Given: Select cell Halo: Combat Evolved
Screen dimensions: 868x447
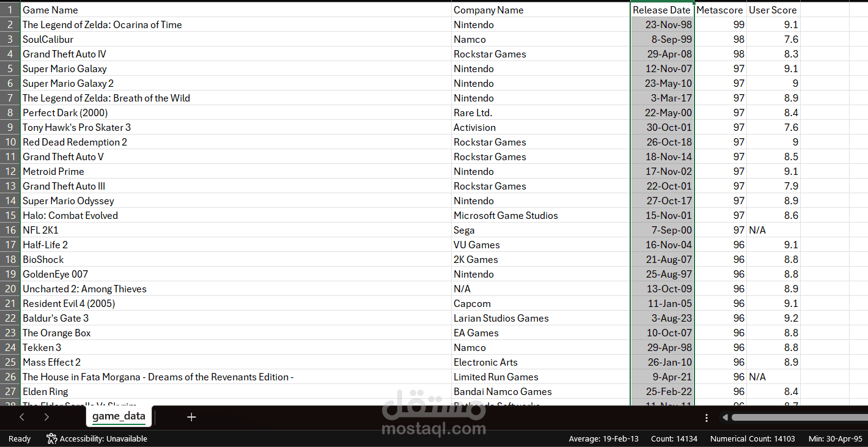Looking at the screenshot, I should (x=236, y=215).
